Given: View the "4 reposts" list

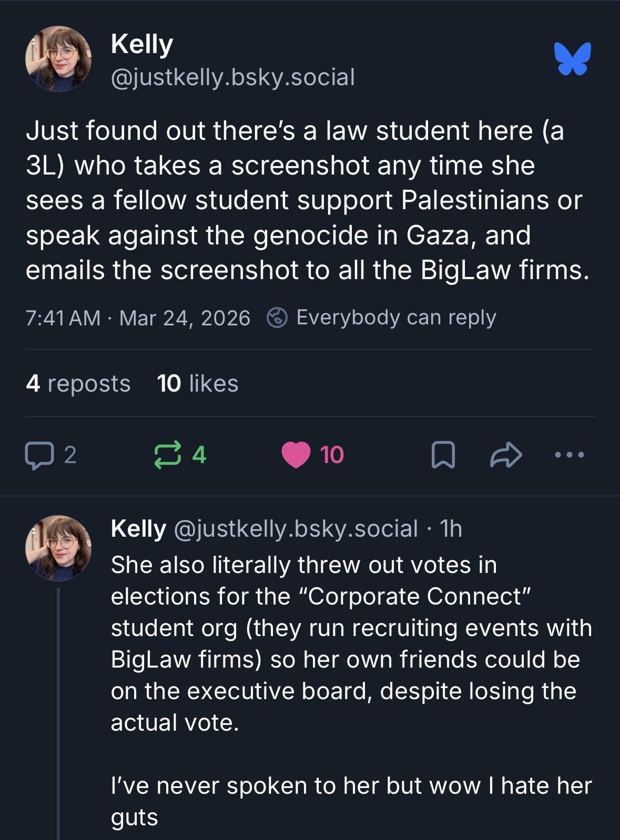Looking at the screenshot, I should [x=78, y=383].
